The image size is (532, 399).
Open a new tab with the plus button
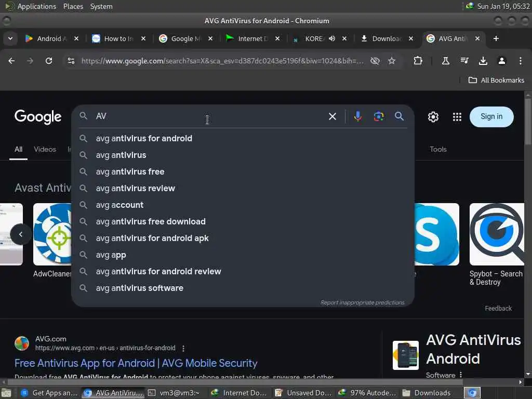[x=496, y=38]
